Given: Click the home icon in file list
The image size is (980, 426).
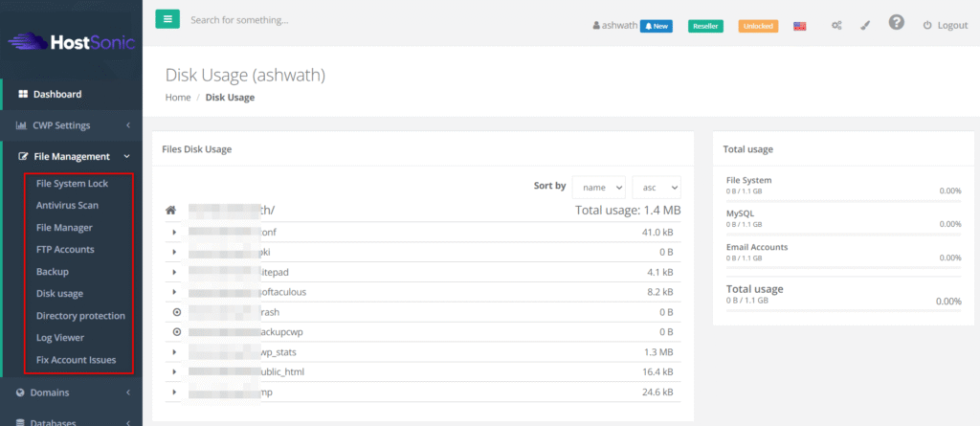Looking at the screenshot, I should (170, 211).
